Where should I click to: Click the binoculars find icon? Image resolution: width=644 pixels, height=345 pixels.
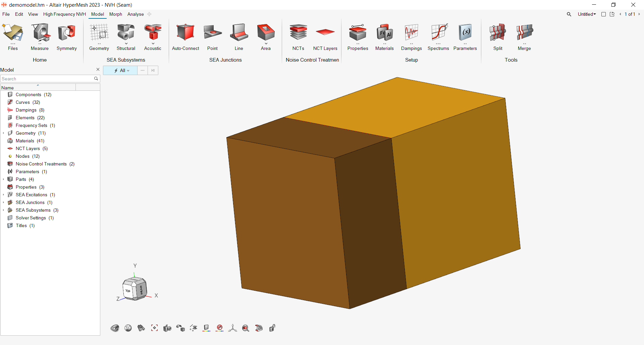[141, 328]
